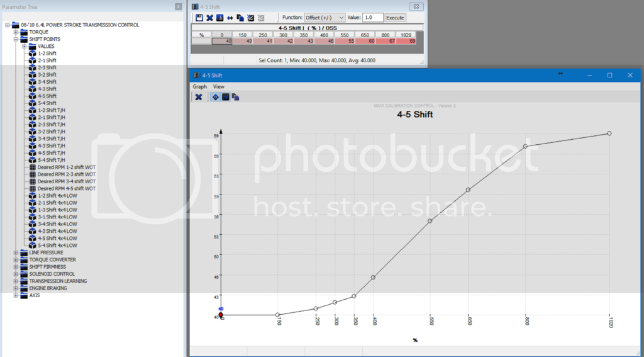Click the blue X over a chart icon in the table toolbar
This screenshot has width=644, height=357.
coord(250,18)
